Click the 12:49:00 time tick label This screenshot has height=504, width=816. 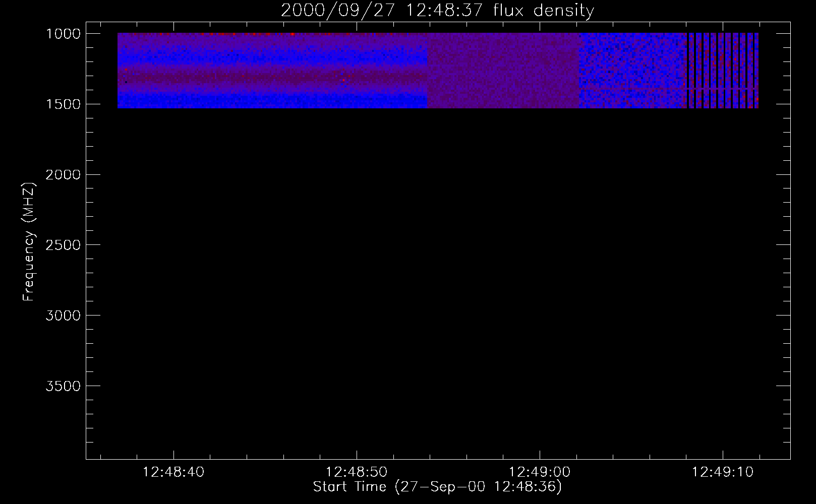click(540, 472)
